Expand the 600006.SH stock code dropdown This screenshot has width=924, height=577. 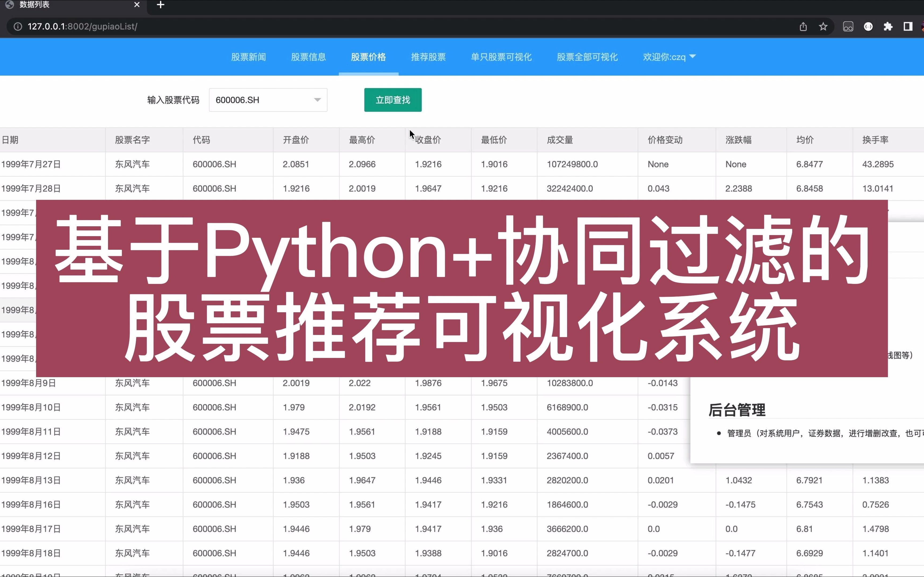pos(317,100)
